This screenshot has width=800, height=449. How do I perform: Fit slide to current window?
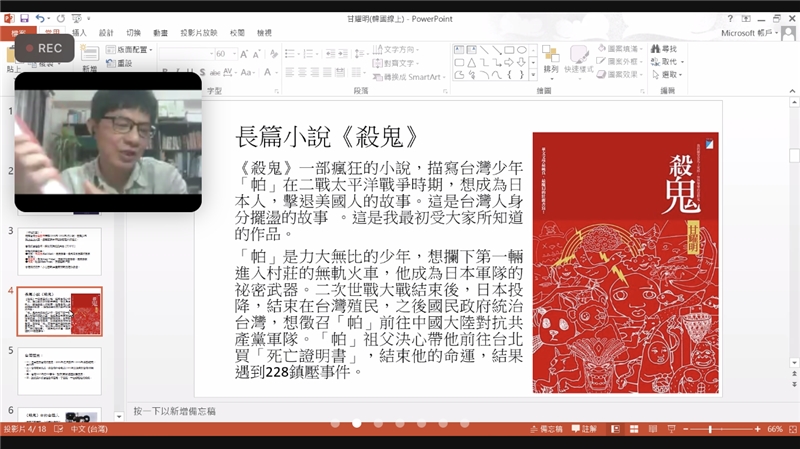[x=792, y=429]
